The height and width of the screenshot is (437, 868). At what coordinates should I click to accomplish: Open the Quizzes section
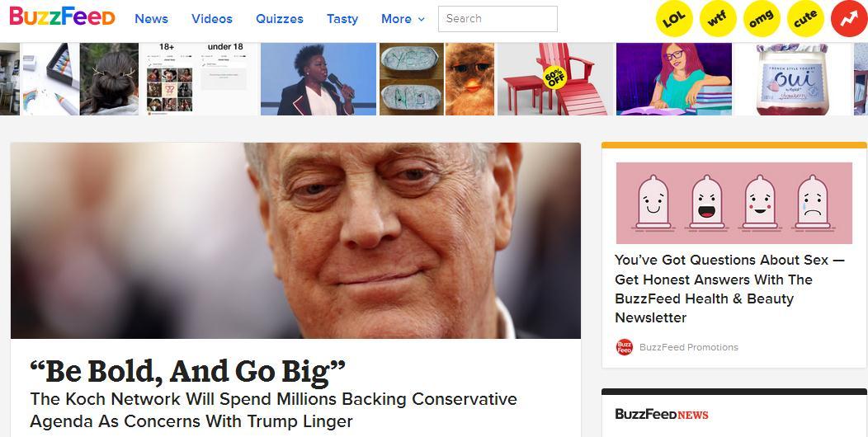pos(280,19)
